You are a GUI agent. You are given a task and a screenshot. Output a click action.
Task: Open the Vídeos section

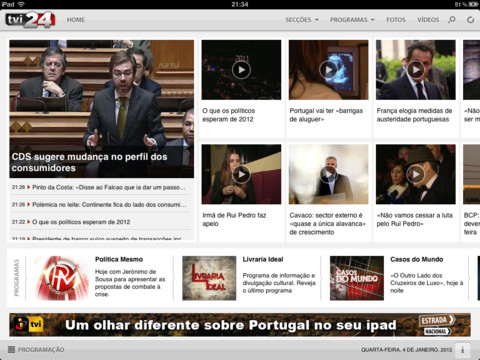(428, 20)
